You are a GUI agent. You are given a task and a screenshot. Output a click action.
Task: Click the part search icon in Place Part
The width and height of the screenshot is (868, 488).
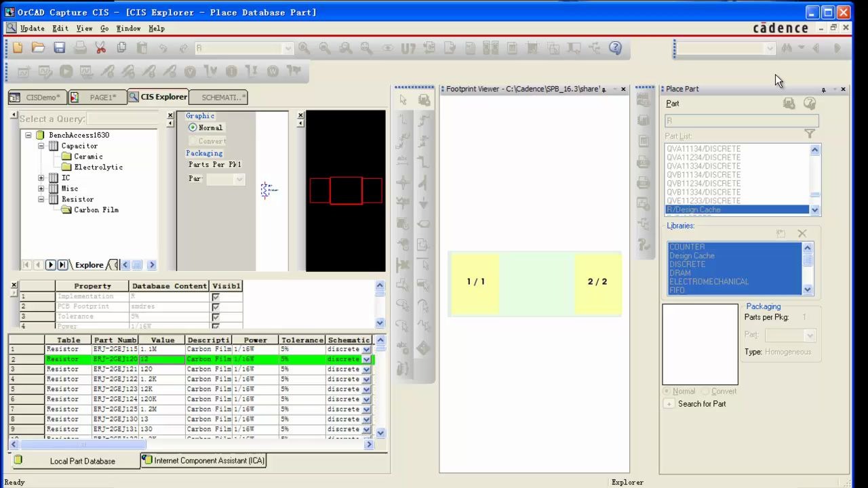point(789,103)
